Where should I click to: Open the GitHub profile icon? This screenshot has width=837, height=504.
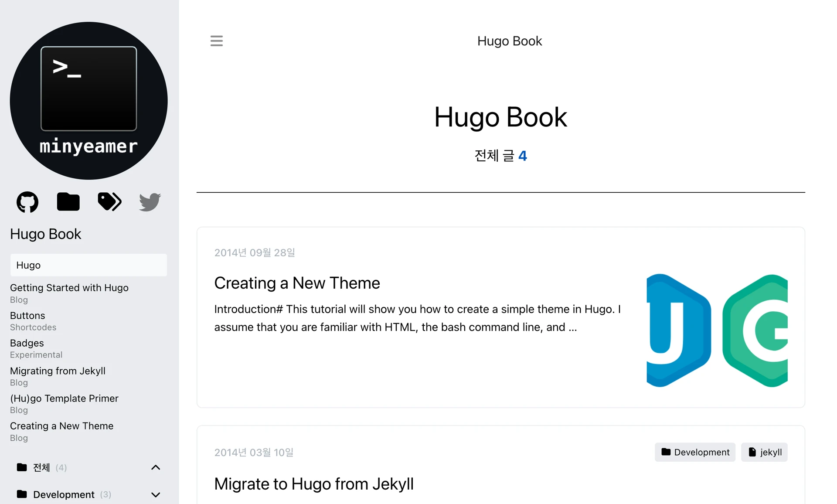(x=27, y=202)
